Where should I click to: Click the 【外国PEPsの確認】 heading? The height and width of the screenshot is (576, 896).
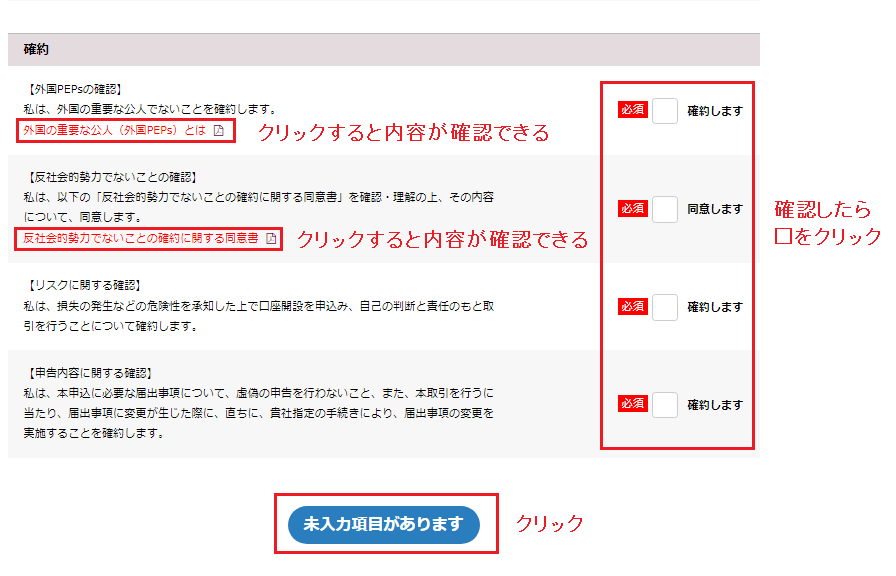click(x=76, y=89)
